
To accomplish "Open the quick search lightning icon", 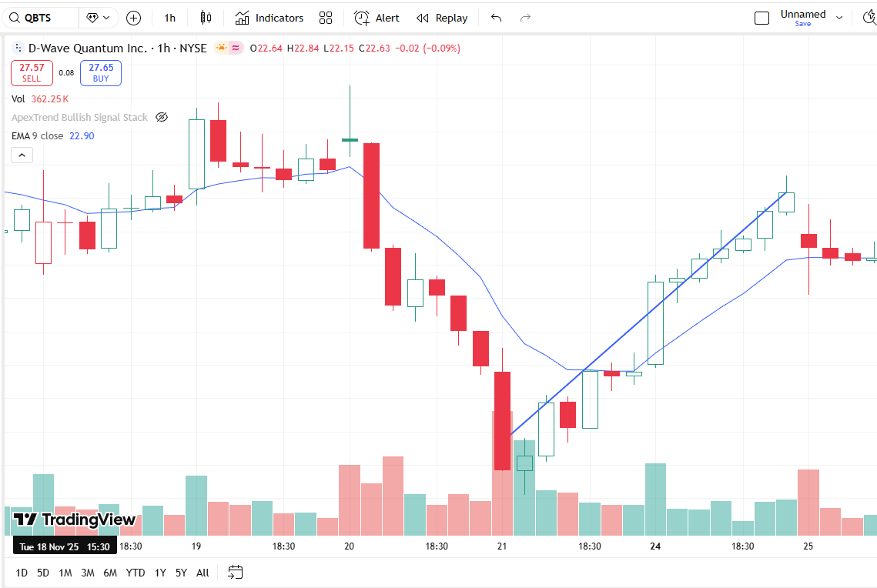I will (x=870, y=18).
